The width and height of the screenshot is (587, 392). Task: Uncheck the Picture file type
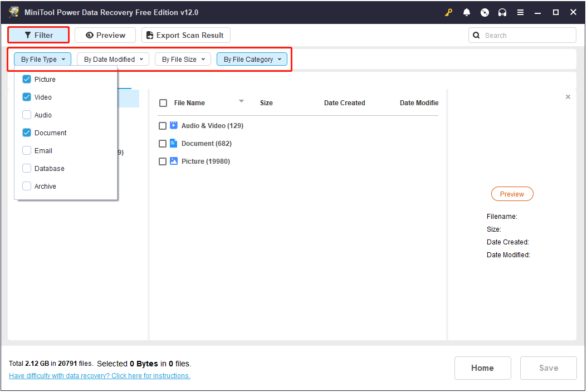(x=27, y=79)
